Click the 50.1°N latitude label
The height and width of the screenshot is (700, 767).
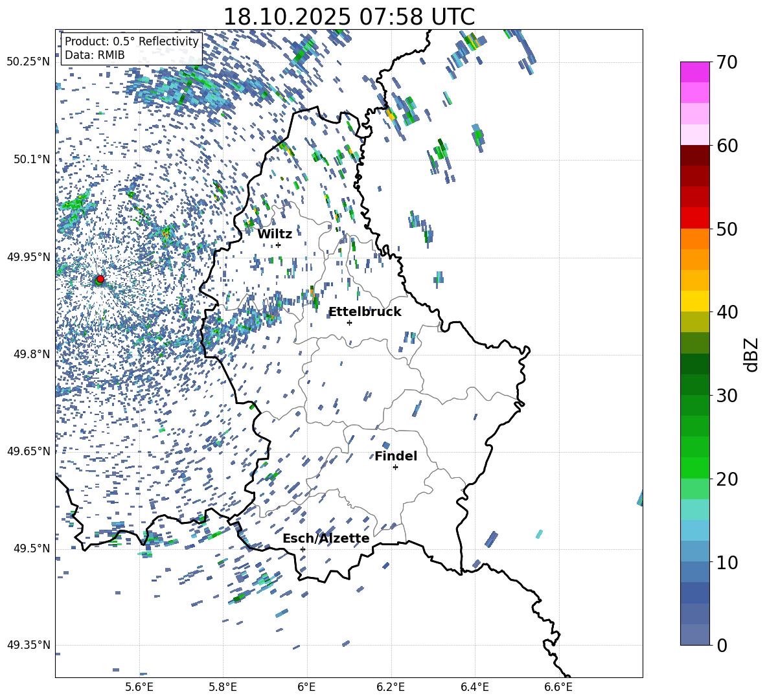[32, 159]
